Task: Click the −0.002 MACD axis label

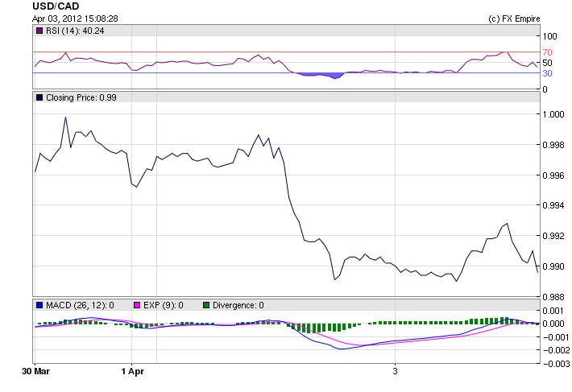Action: (x=556, y=350)
